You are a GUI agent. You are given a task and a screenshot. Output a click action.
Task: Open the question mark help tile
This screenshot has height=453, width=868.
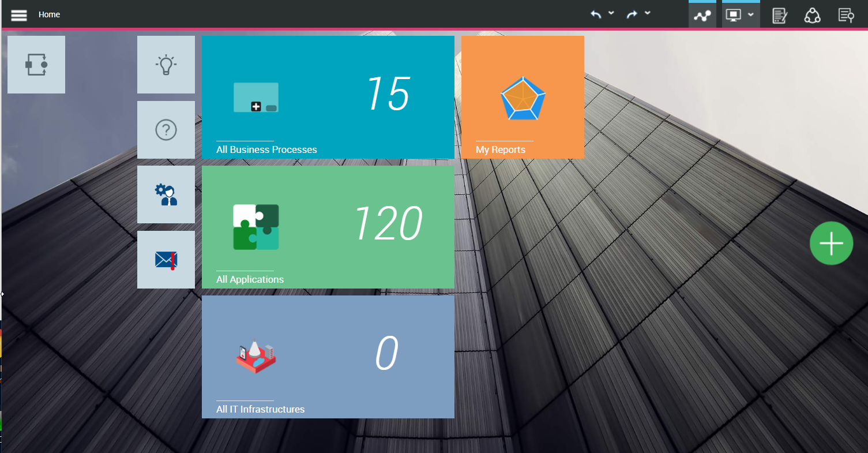pos(166,130)
